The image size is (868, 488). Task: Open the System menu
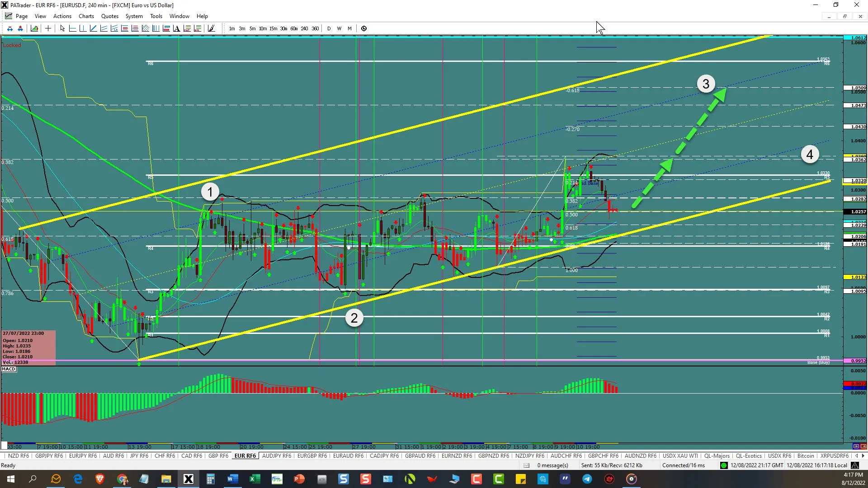[x=134, y=16]
